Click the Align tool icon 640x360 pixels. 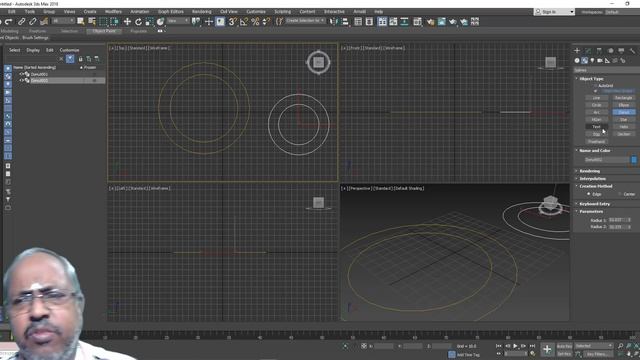click(345, 22)
